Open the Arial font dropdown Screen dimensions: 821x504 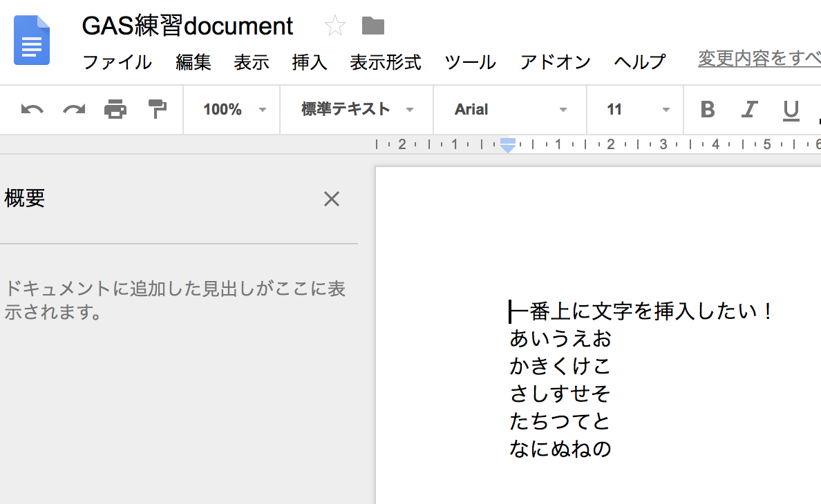[510, 110]
